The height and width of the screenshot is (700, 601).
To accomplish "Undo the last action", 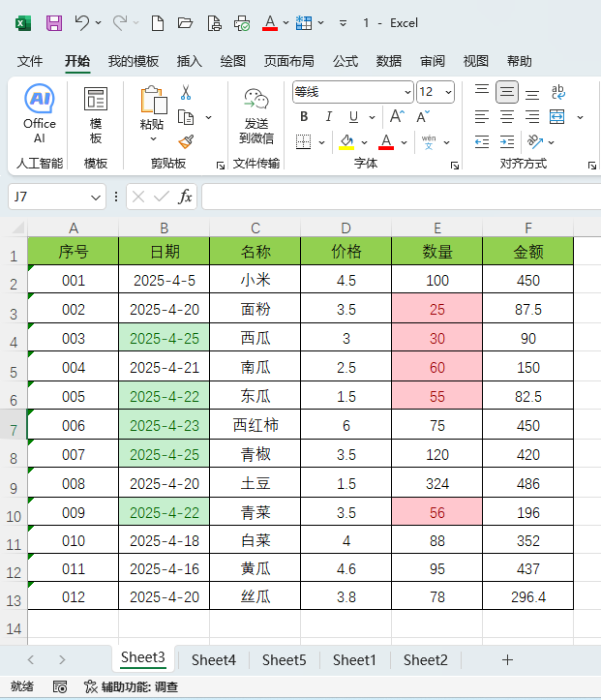I will tap(81, 22).
